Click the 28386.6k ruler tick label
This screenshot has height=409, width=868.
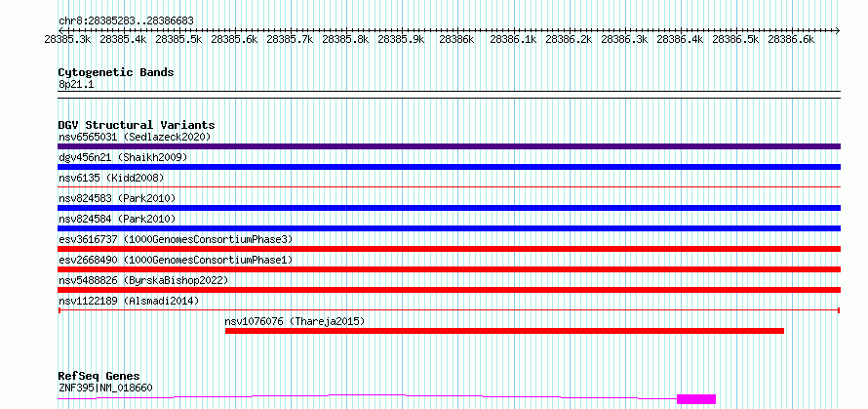coord(791,39)
